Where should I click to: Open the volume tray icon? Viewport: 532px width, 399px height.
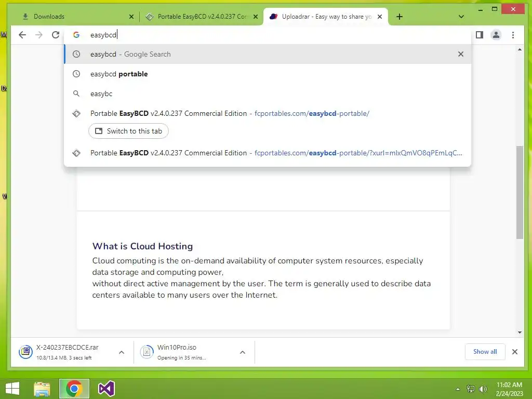pyautogui.click(x=483, y=389)
